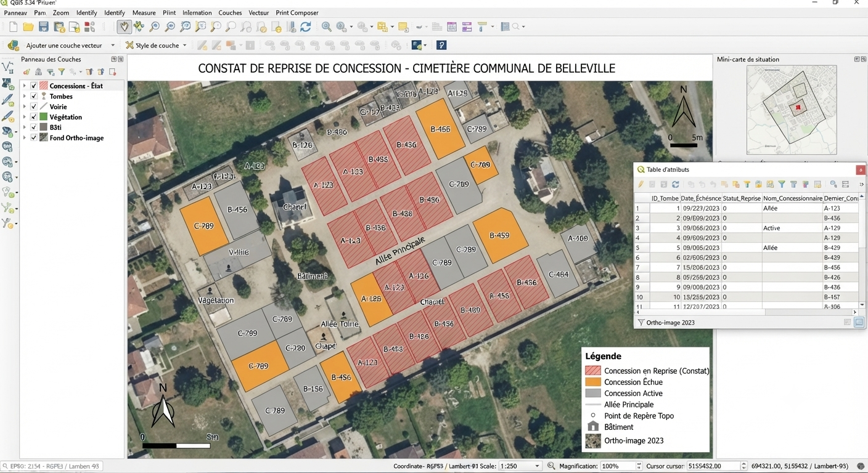868x473 pixels.
Task: Click the Style de couche brush icon
Action: (129, 45)
